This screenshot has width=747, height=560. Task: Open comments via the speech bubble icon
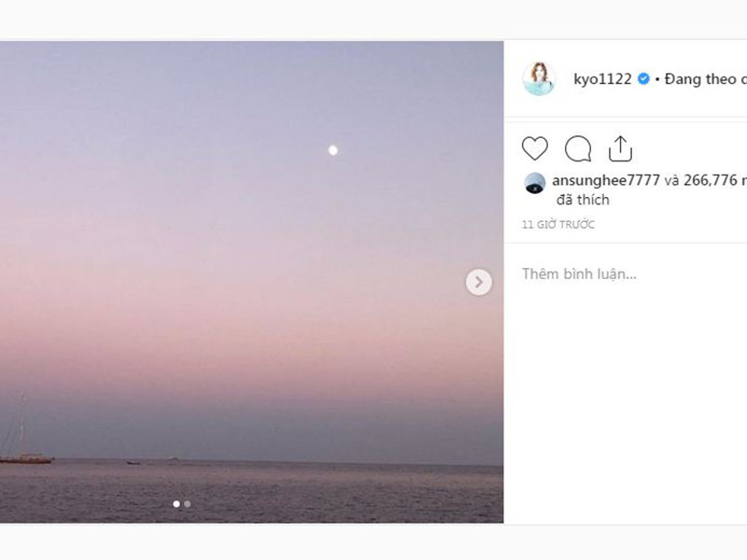tap(577, 147)
